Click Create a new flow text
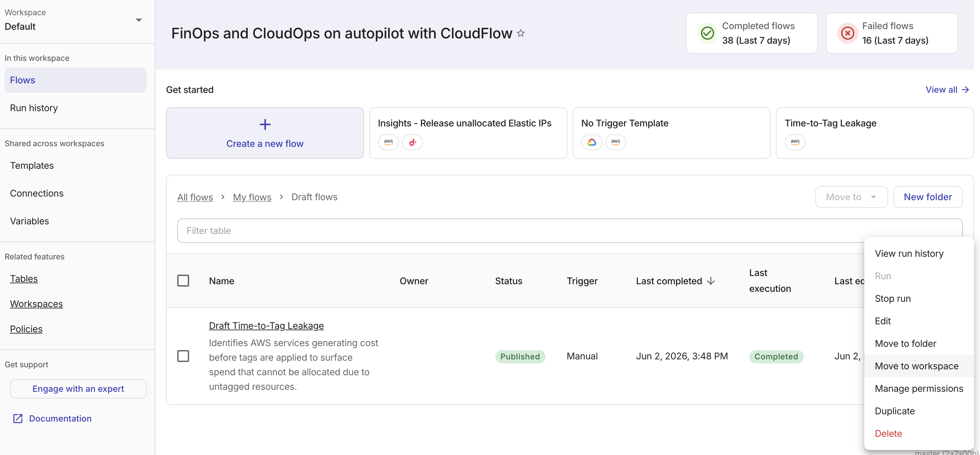This screenshot has height=455, width=980. tap(265, 144)
